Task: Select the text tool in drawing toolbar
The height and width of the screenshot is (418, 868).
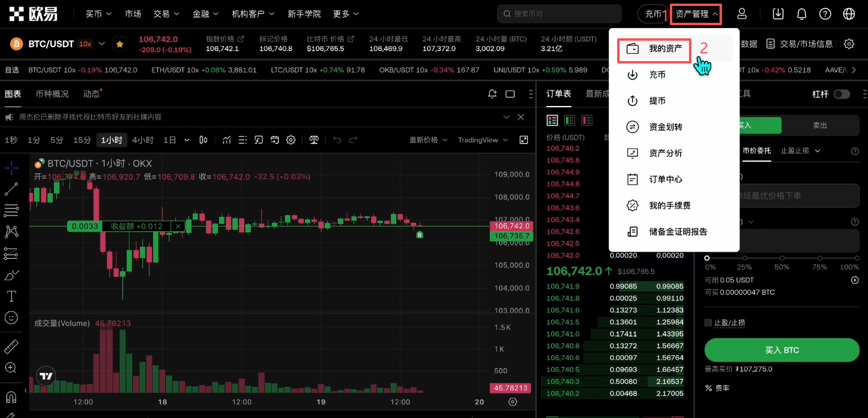Action: pos(11,296)
